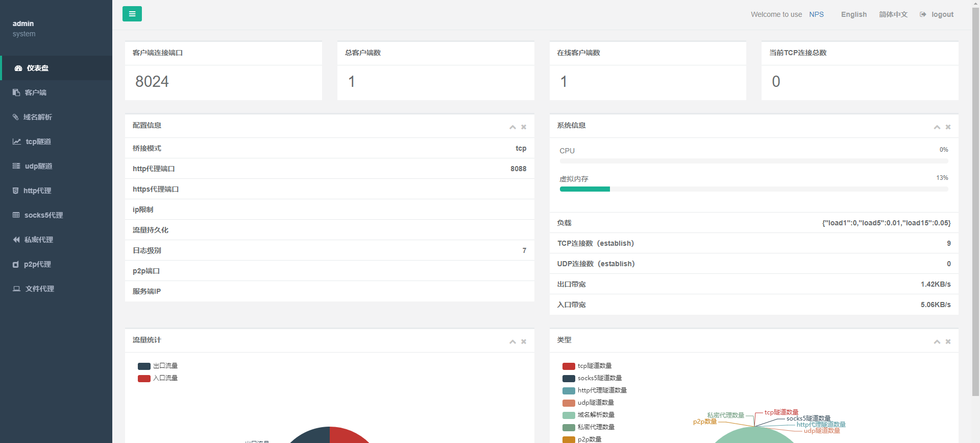Toggle the 入口流量 legend swatch

(x=144, y=379)
